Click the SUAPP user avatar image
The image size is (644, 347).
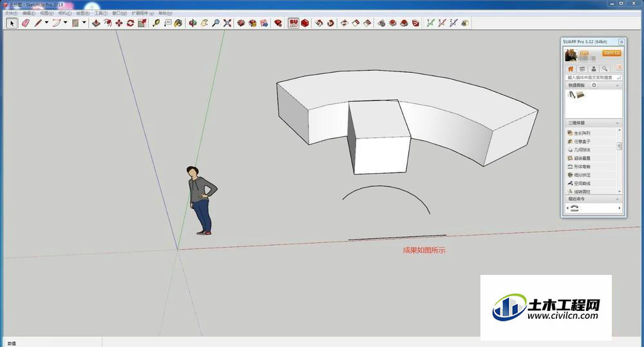[571, 55]
